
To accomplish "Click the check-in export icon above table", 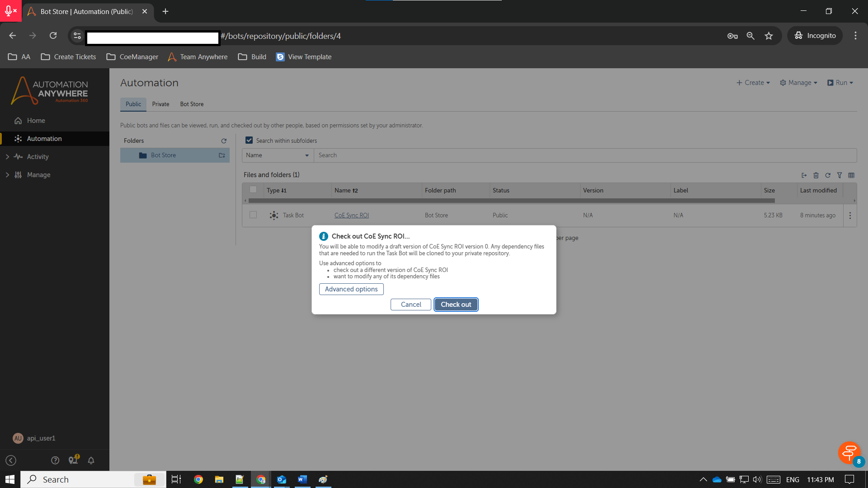I will (804, 175).
